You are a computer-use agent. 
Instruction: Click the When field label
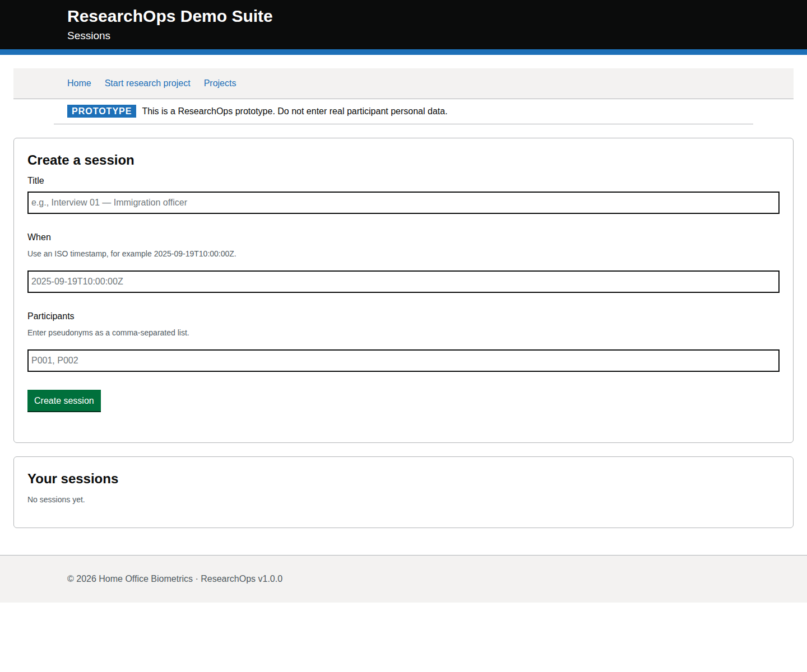pyautogui.click(x=39, y=237)
